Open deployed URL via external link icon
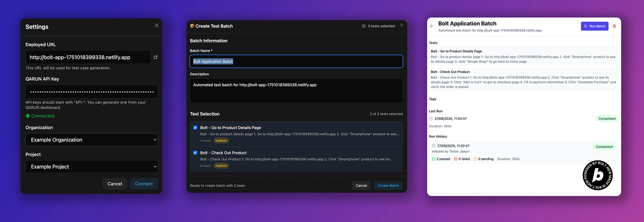 pyautogui.click(x=156, y=57)
